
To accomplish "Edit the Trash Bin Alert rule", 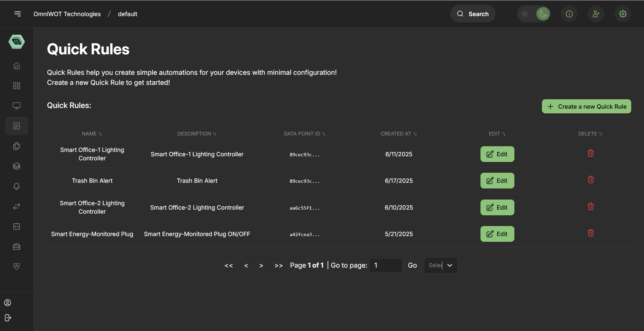I will pyautogui.click(x=497, y=180).
